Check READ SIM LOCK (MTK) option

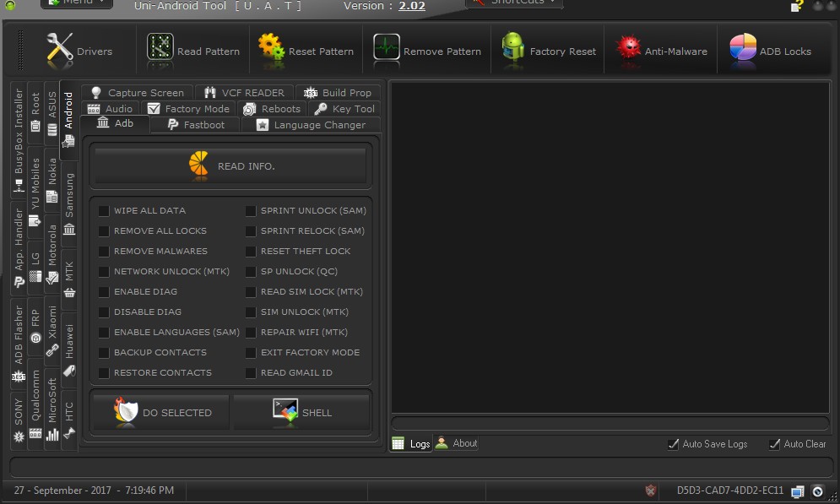click(x=251, y=292)
